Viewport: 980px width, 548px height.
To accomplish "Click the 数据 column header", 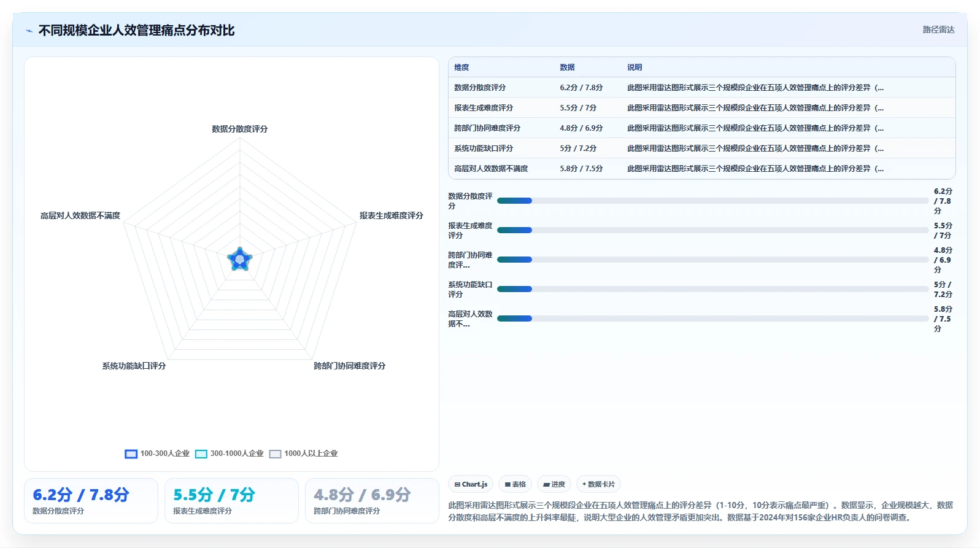I will (x=567, y=68).
